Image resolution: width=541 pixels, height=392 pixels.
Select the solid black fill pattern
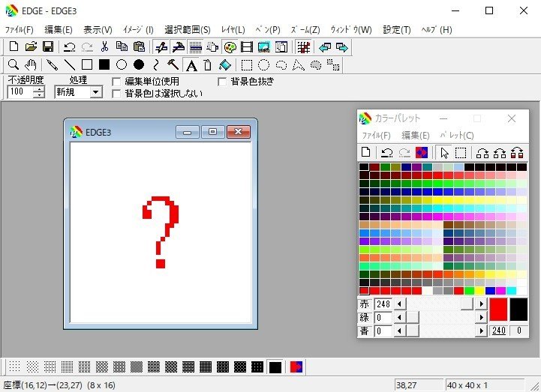click(x=275, y=367)
